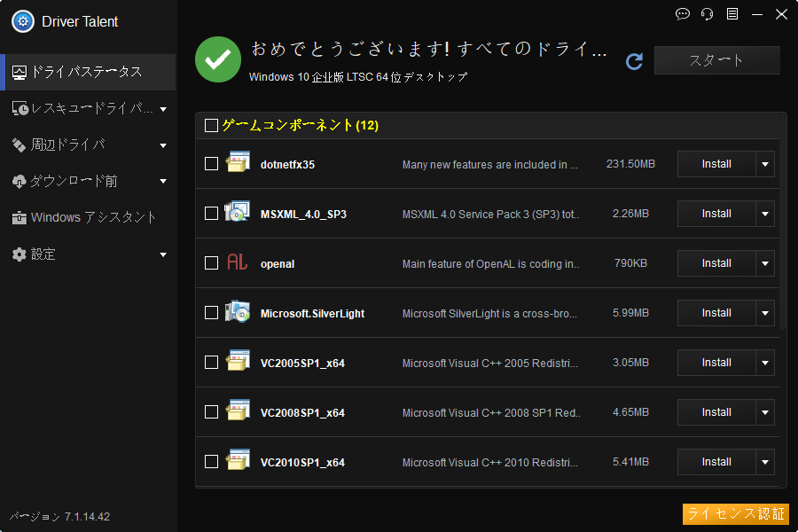Select the 周辺ドライバ menu item
The width and height of the screenshot is (798, 532).
(x=88, y=145)
